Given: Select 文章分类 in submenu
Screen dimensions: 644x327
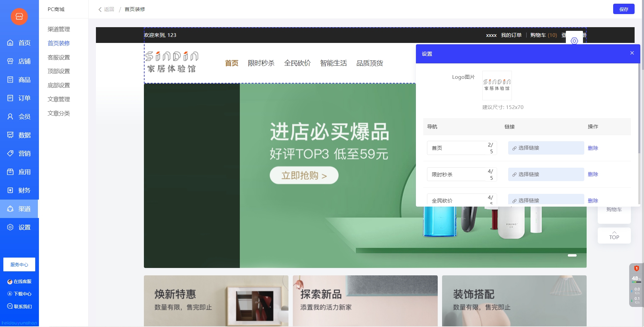Looking at the screenshot, I should tap(59, 113).
